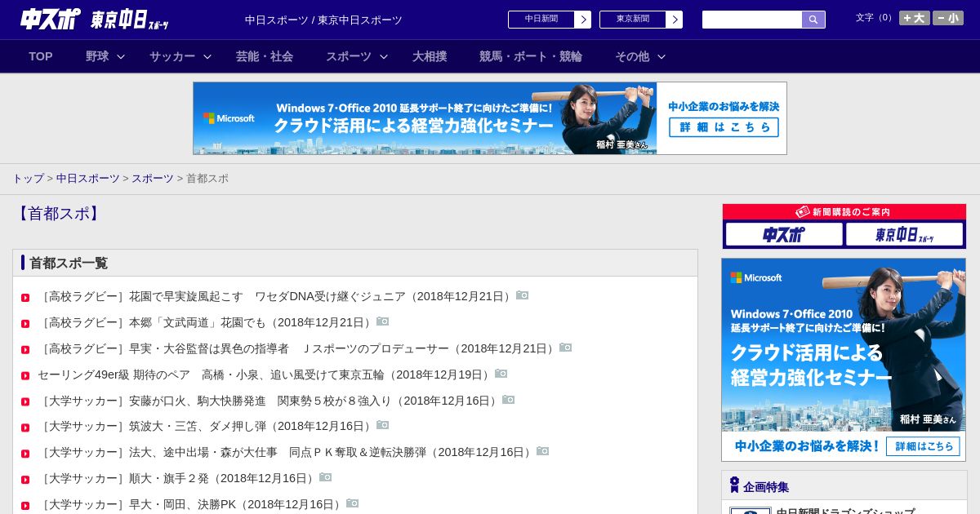This screenshot has width=980, height=514.
Task: Open the 中日新聞 link button
Action: (541, 20)
